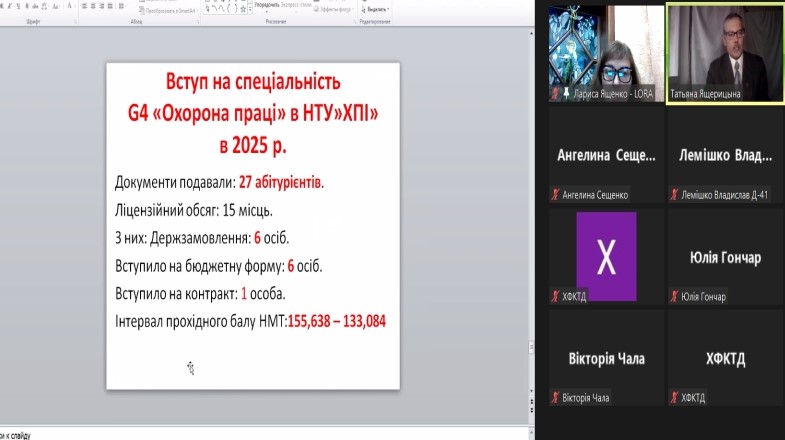Center the paragraph text

pos(93,6)
